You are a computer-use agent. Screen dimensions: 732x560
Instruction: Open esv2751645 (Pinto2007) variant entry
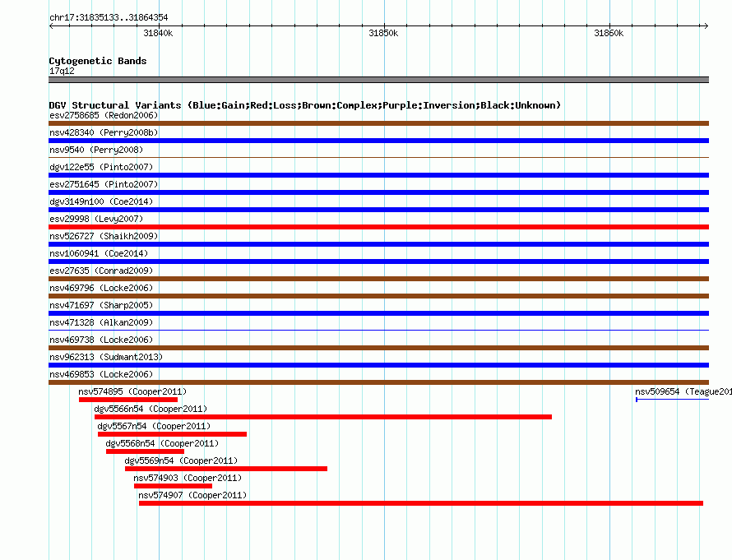(x=104, y=184)
